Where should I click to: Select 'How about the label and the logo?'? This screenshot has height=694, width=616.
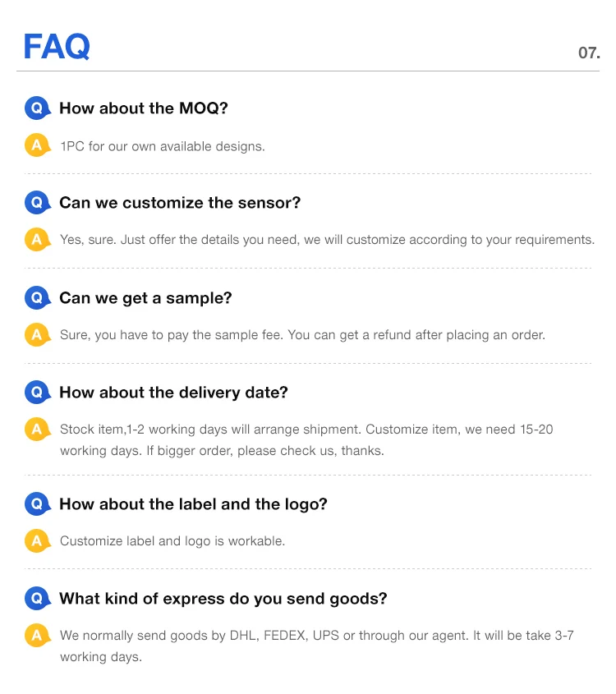tap(193, 503)
